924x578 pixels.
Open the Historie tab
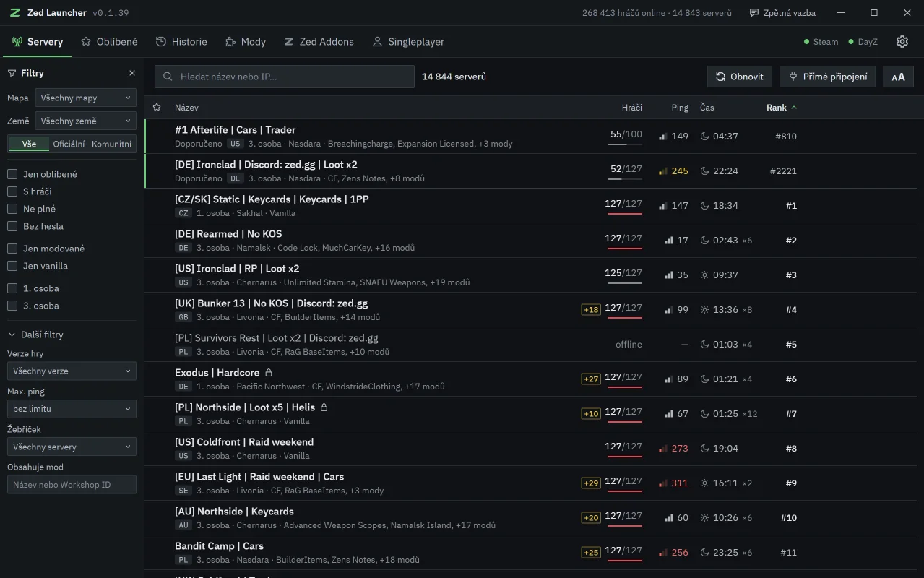[x=181, y=42]
